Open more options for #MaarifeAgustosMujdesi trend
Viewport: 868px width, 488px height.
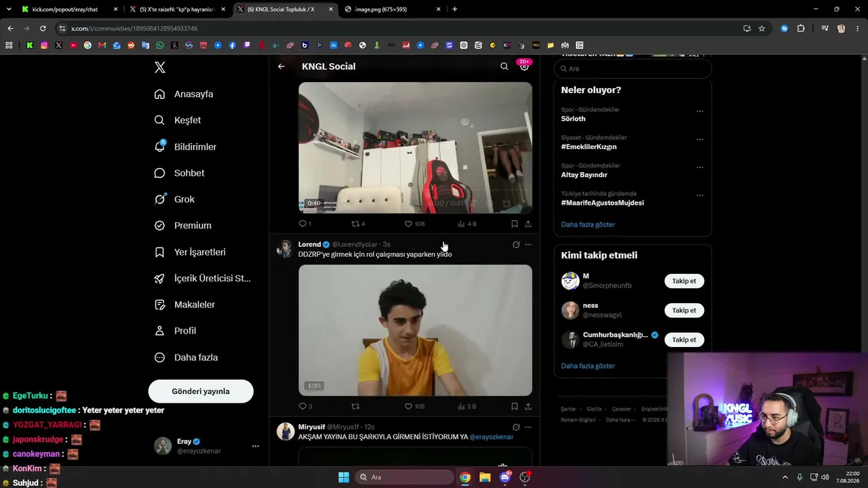pyautogui.click(x=700, y=195)
